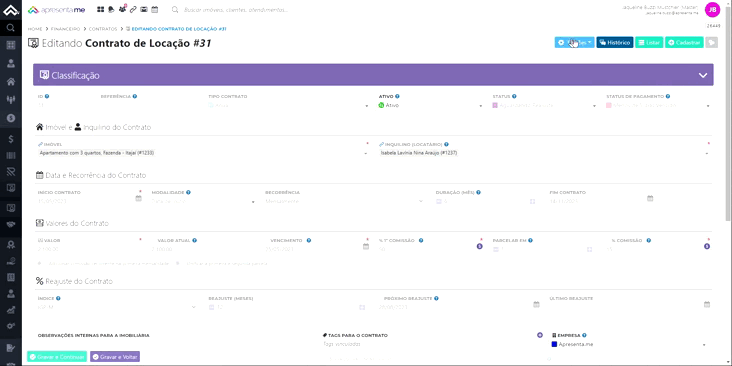Open the blue Ações dropdown button
This screenshot has height=366, width=732.
pyautogui.click(x=574, y=42)
